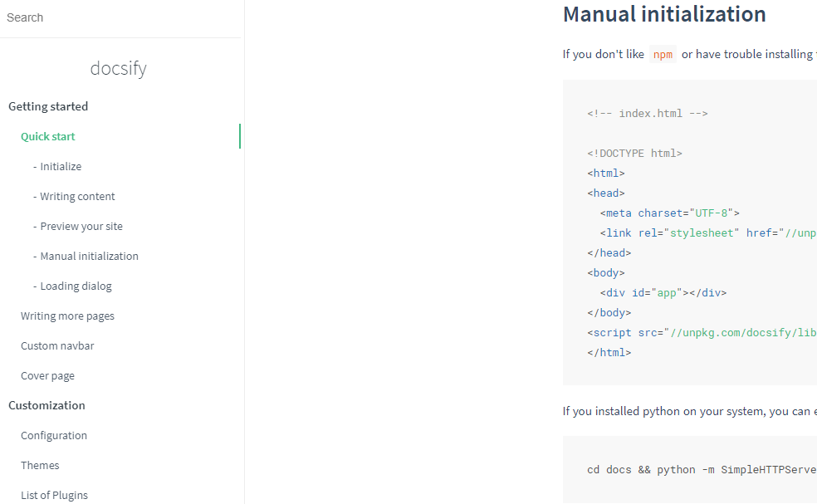Open the Loading dialog section link
The image size is (817, 504).
point(76,286)
